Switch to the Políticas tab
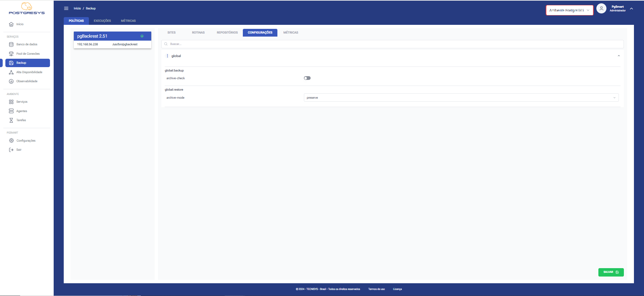Image resolution: width=644 pixels, height=296 pixels. tap(76, 21)
